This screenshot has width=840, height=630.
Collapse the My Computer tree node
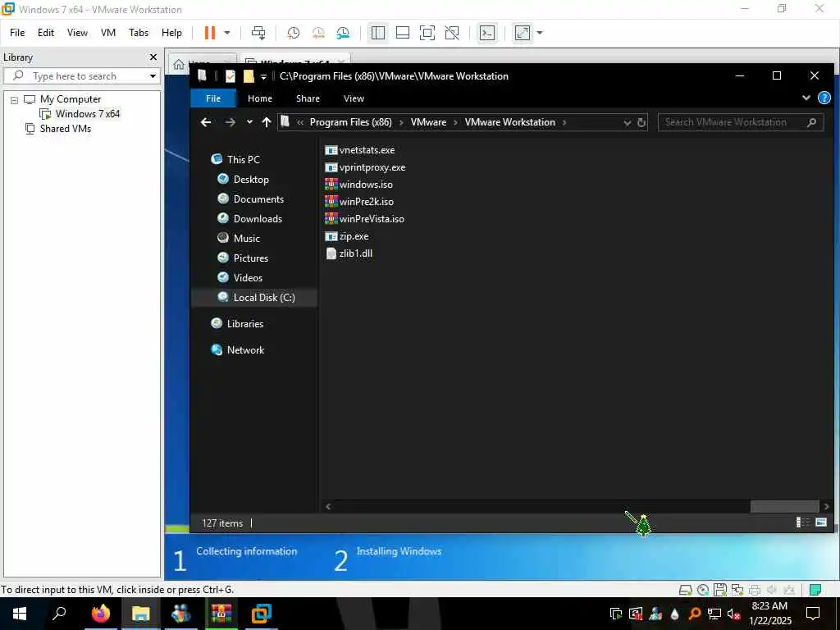[14, 99]
